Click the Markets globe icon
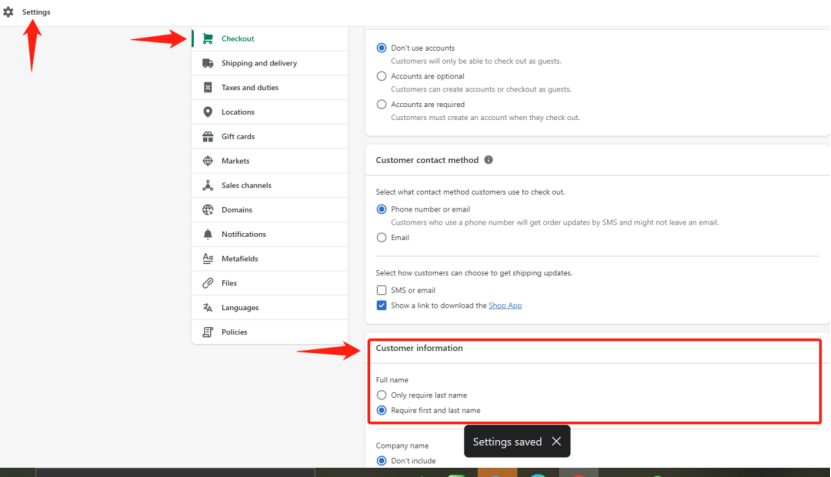 pyautogui.click(x=208, y=161)
